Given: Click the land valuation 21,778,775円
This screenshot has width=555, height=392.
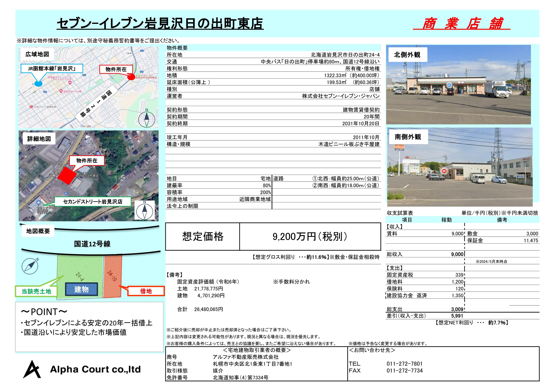Looking at the screenshot, I should tap(209, 289).
